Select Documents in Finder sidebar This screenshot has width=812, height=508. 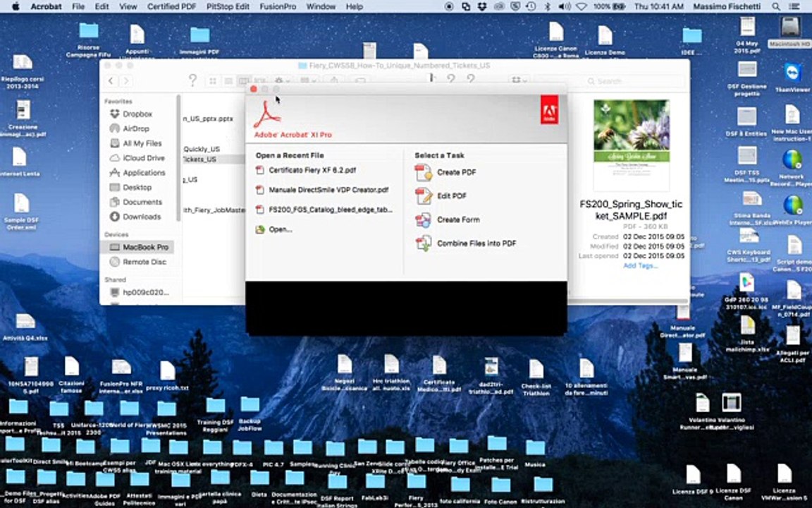(142, 202)
